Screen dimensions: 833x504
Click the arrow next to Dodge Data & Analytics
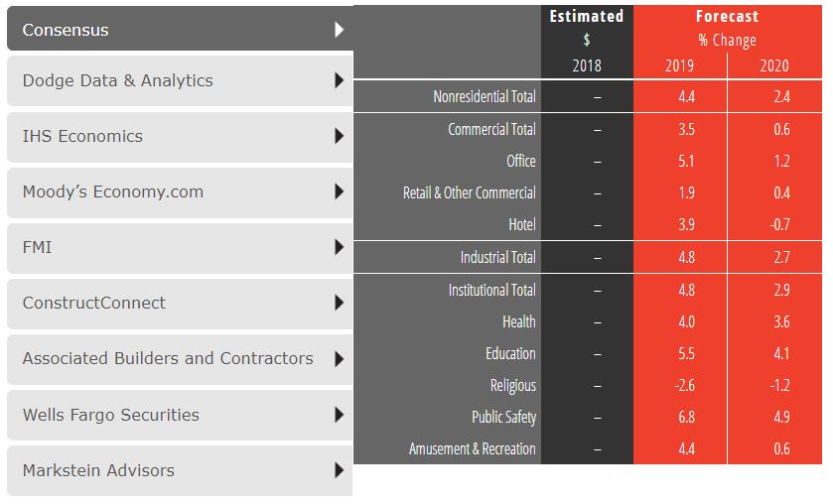(x=340, y=80)
